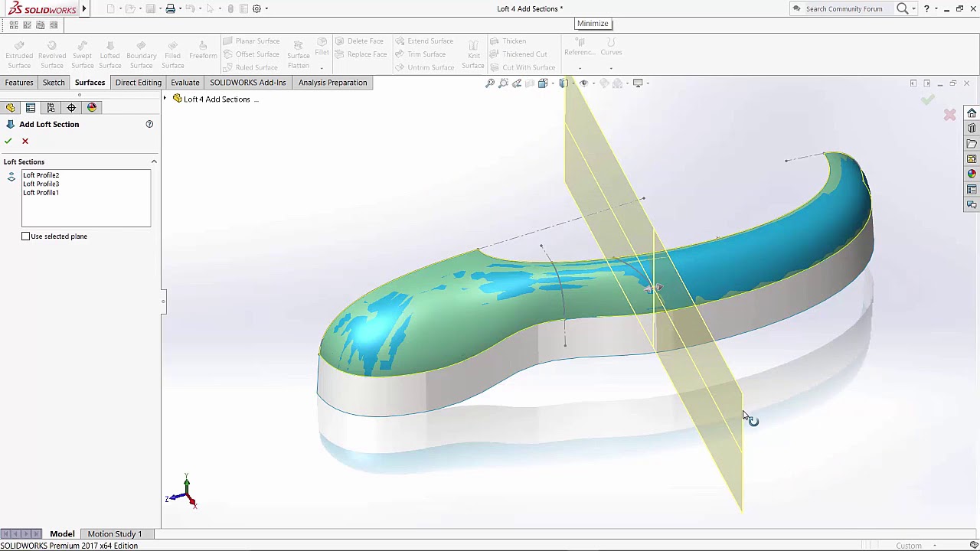This screenshot has height=551, width=980.
Task: Click the graphics-area cancel corner red X
Action: pos(950,115)
